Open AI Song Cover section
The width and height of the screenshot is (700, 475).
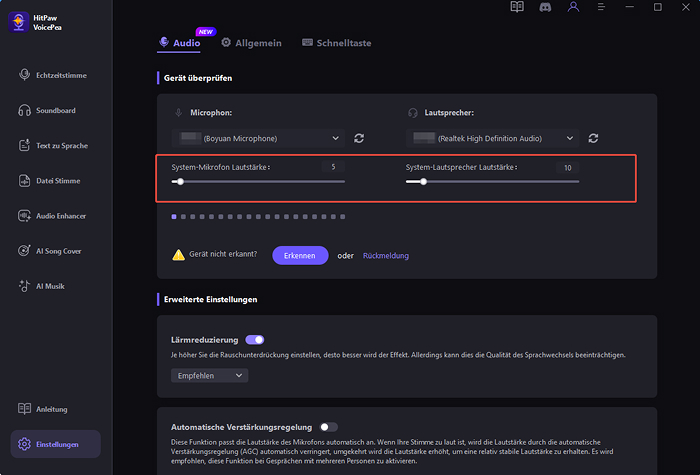50,251
